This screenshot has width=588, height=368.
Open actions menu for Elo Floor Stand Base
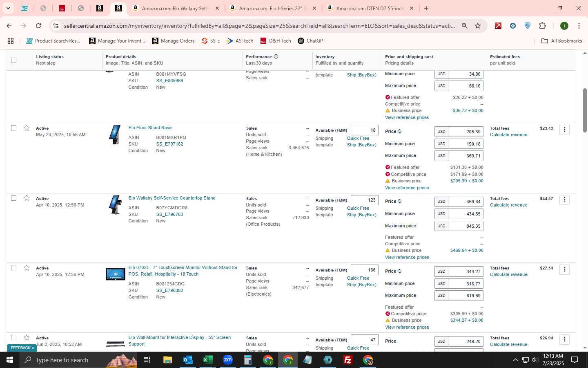pos(564,130)
